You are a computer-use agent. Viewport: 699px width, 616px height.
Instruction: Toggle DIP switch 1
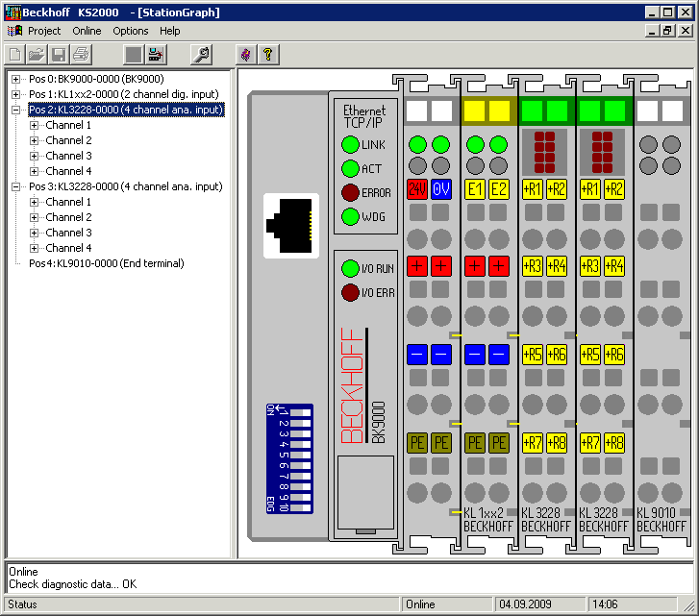click(301, 412)
